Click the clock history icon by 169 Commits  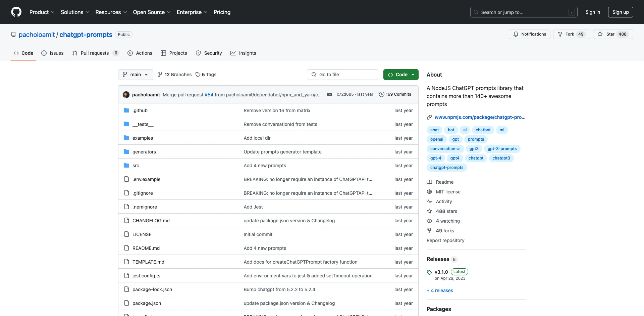point(381,94)
